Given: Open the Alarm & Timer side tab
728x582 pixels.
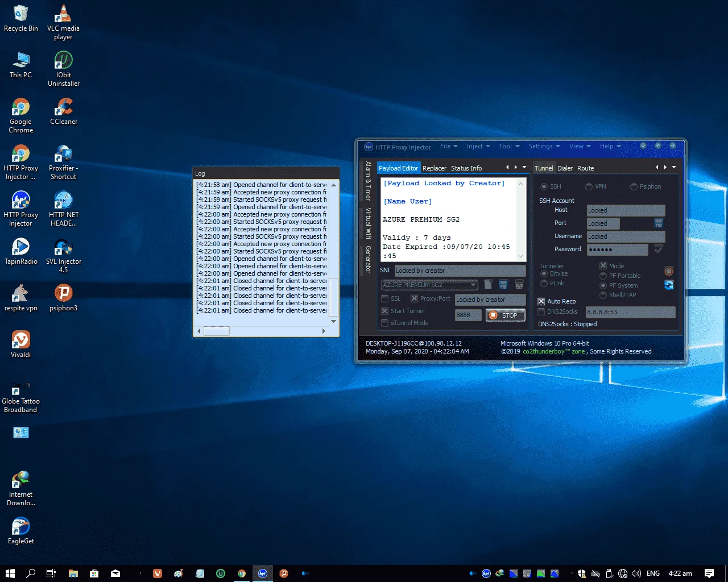Looking at the screenshot, I should tap(369, 181).
